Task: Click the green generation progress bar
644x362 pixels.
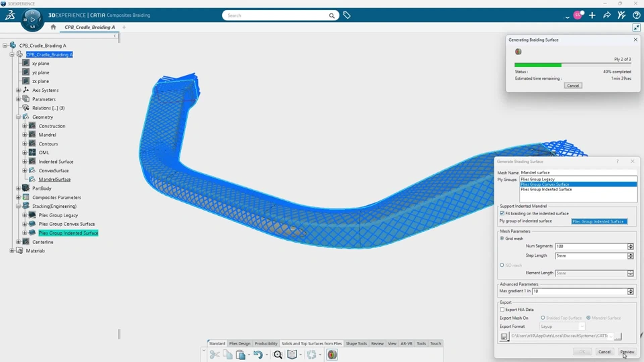Action: click(x=537, y=65)
